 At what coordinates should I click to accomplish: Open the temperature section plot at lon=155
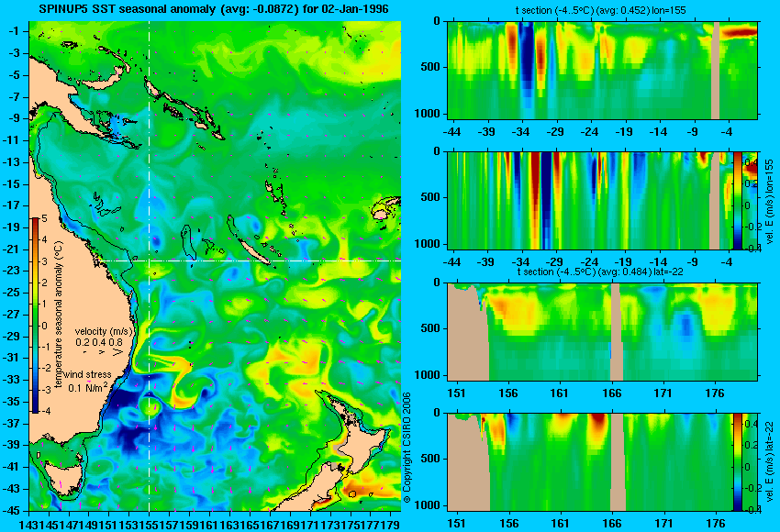(602, 70)
